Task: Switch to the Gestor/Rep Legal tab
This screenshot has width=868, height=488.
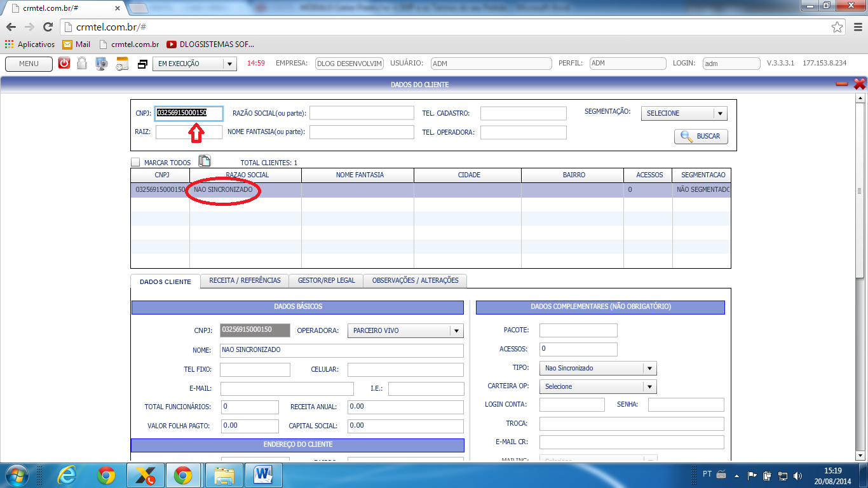Action: pyautogui.click(x=327, y=280)
